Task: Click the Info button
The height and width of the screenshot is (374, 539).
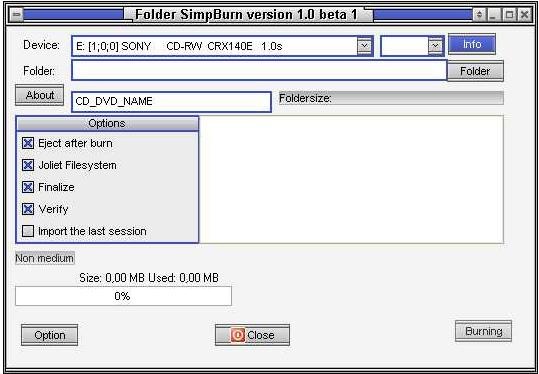Action: [472, 44]
